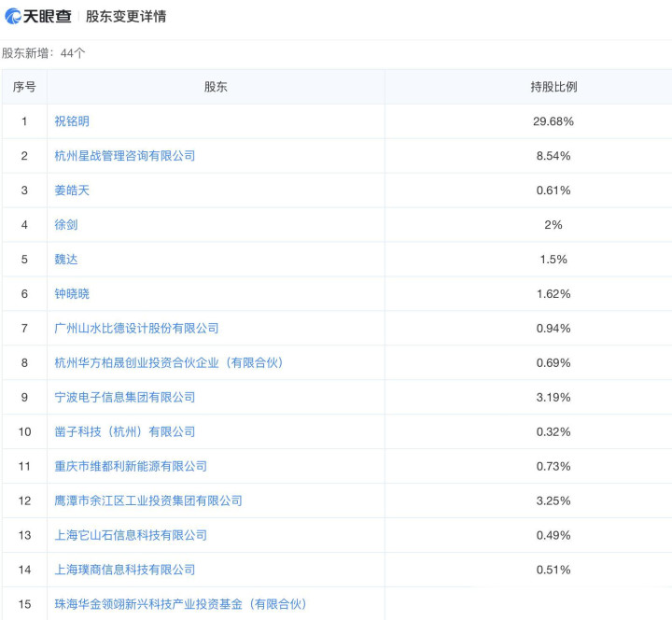Open shareholder 祝铭明 link
Image resolution: width=672 pixels, height=620 pixels.
point(72,121)
